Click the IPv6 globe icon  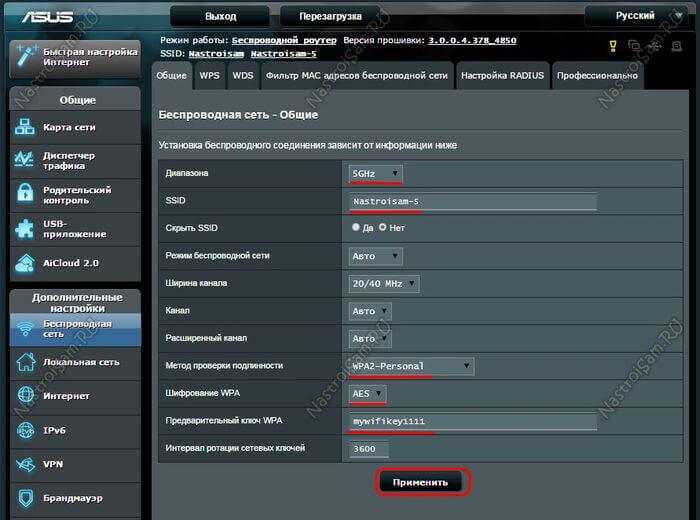point(25,430)
